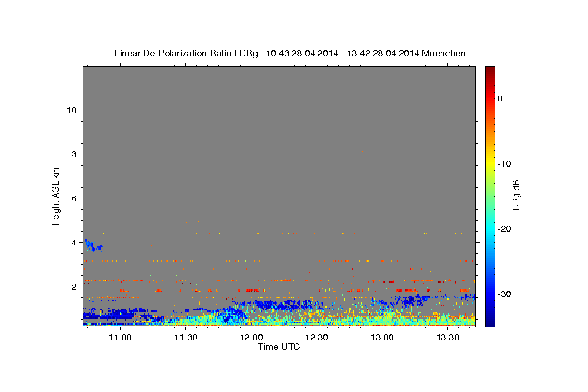Click the 12:00 time tick label
Screen dimensions: 588x392
251,337
